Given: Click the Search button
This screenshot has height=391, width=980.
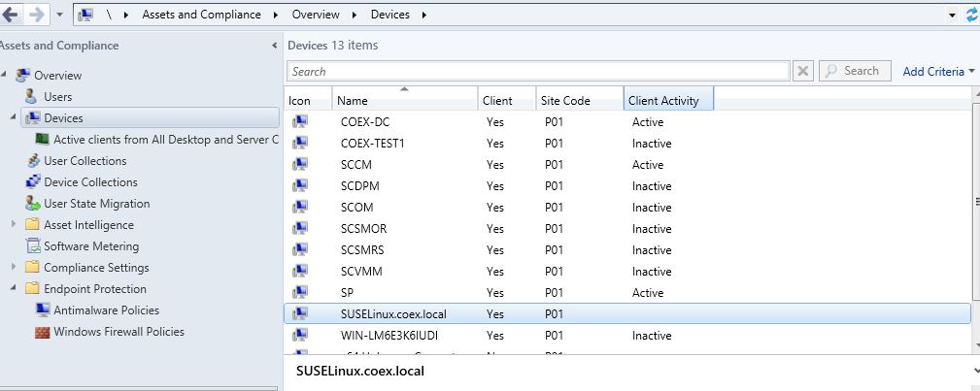Looking at the screenshot, I should (x=855, y=71).
